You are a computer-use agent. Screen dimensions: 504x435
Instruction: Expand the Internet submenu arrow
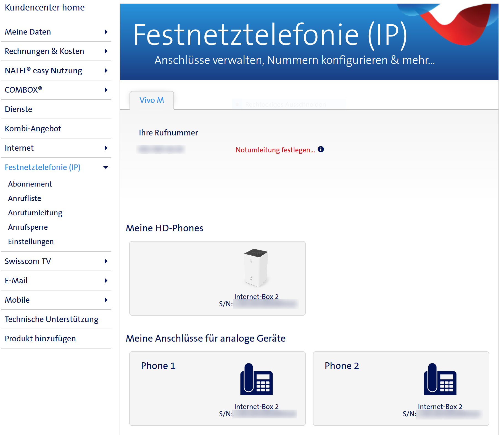(x=106, y=148)
